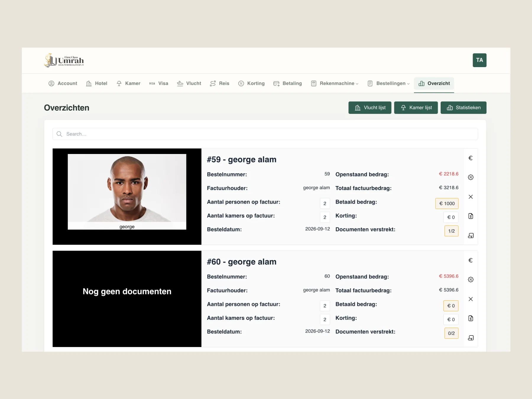
Task: Click the € 3218.6 total invoice amount
Action: tap(449, 188)
